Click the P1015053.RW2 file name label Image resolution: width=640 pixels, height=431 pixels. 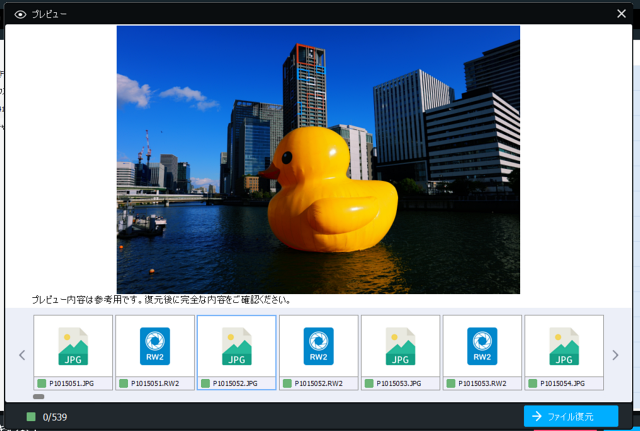point(482,383)
